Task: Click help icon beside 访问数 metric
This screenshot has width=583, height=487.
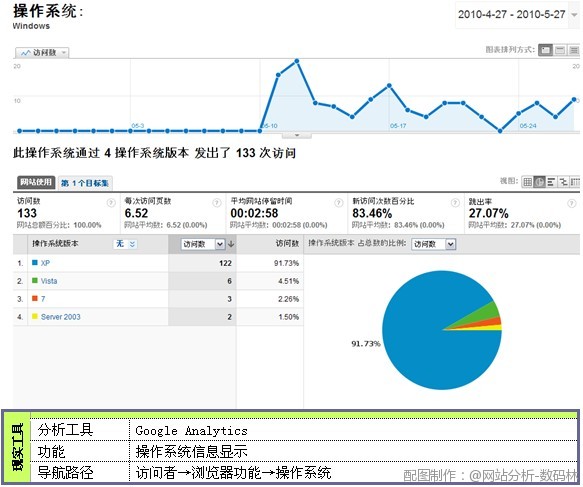Action: (111, 203)
